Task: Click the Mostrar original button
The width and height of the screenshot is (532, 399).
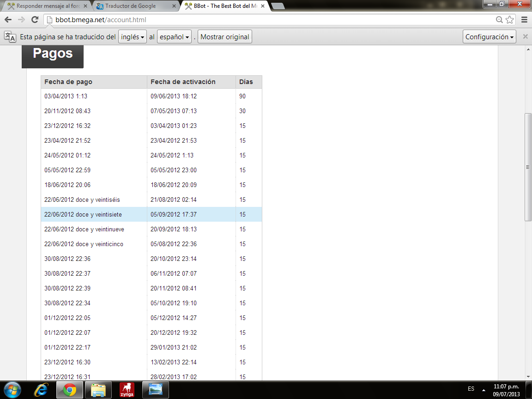Action: click(225, 37)
